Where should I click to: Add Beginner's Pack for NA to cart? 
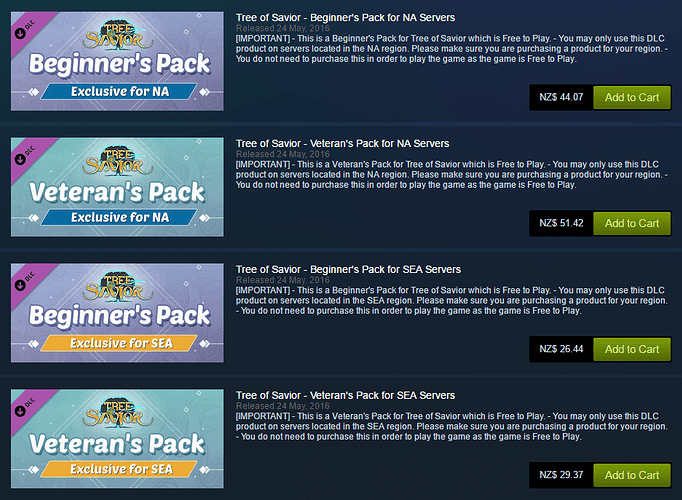click(x=632, y=97)
